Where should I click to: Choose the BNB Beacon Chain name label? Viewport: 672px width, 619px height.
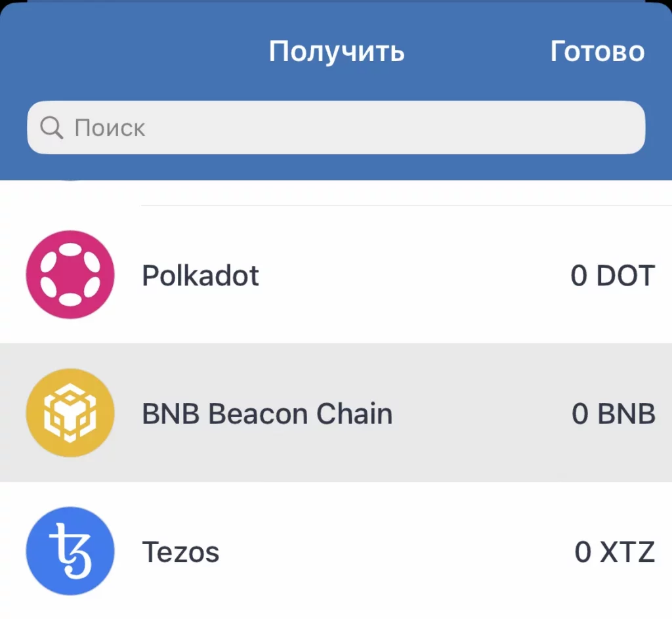tap(267, 414)
